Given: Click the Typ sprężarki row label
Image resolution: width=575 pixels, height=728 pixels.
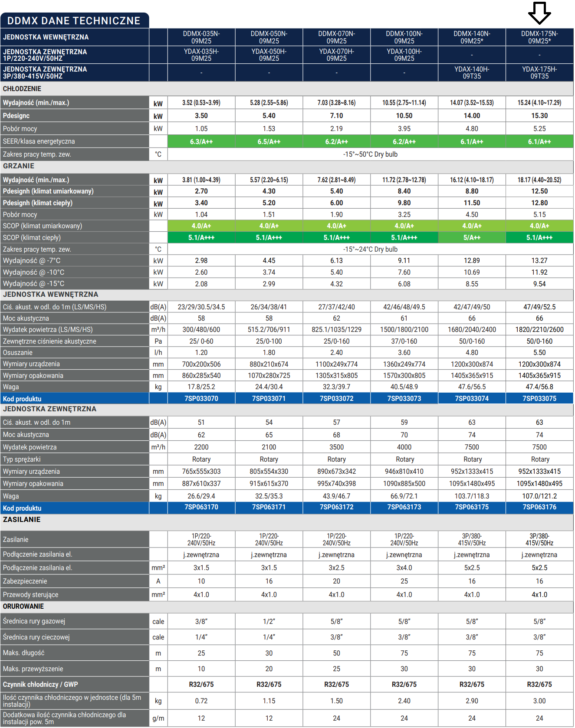Looking at the screenshot, I should click(22, 459).
